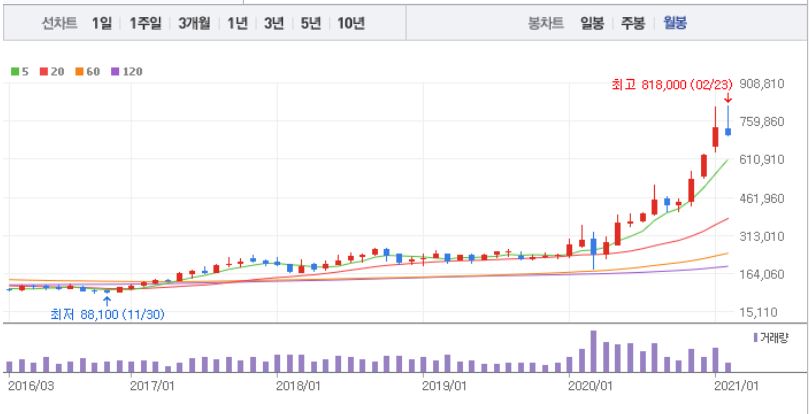Click the 최고 818,000 (02/23) annotation
811x414 pixels.
click(672, 86)
